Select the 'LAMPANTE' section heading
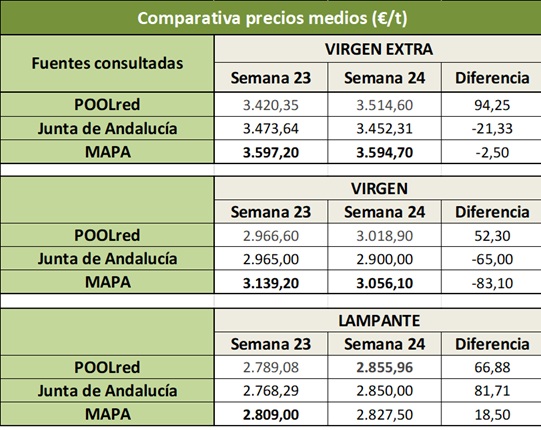541x430 pixels. click(378, 321)
